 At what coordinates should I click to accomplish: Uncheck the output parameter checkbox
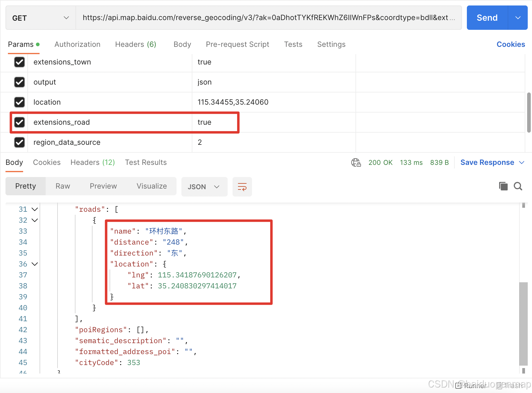pyautogui.click(x=19, y=82)
